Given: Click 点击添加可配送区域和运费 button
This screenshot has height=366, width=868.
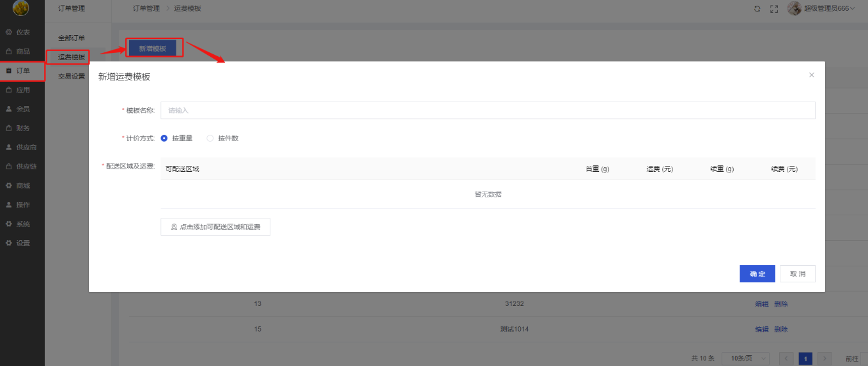Looking at the screenshot, I should click(x=215, y=227).
